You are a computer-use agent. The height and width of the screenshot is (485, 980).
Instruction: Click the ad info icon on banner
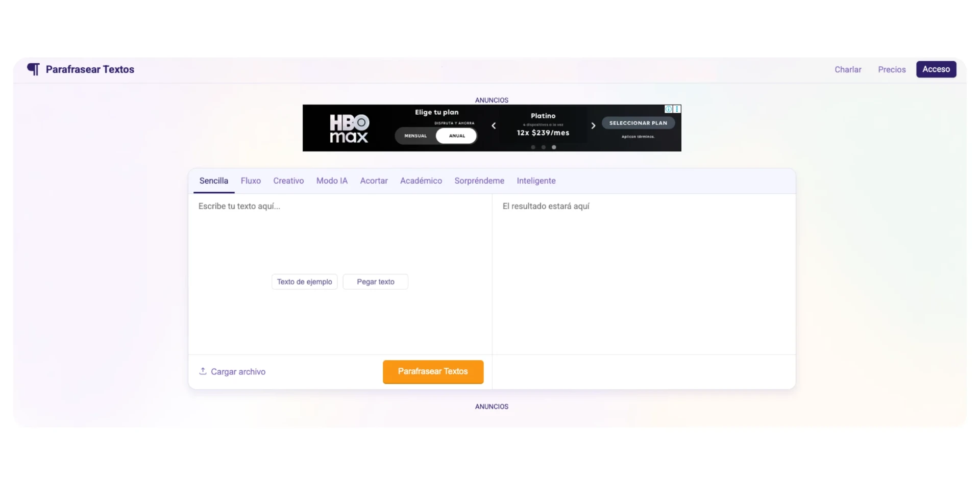(668, 109)
